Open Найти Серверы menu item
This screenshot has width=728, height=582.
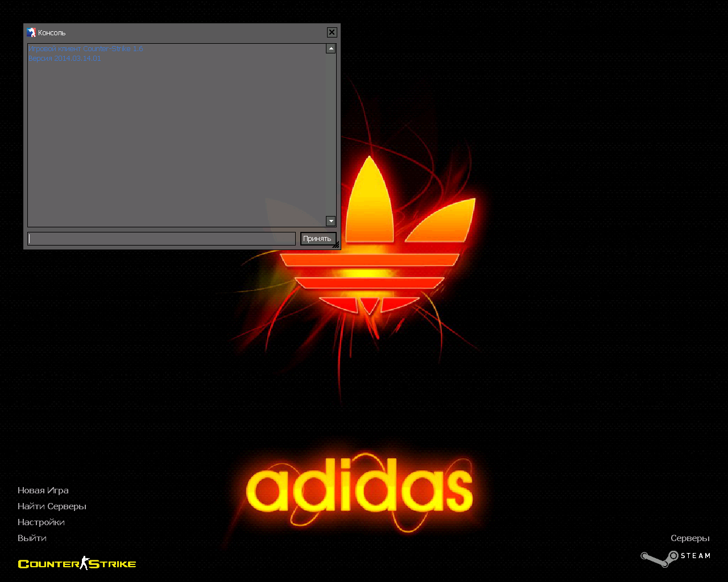[x=52, y=506]
